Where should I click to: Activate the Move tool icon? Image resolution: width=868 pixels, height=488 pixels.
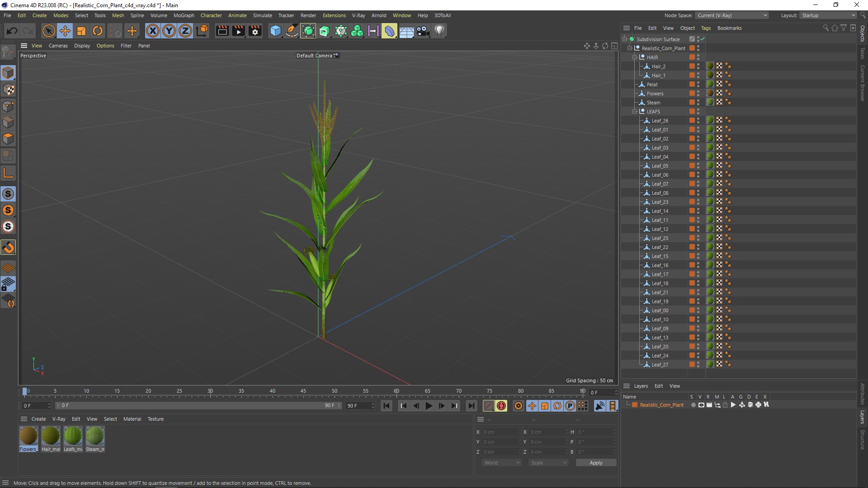[x=65, y=31]
